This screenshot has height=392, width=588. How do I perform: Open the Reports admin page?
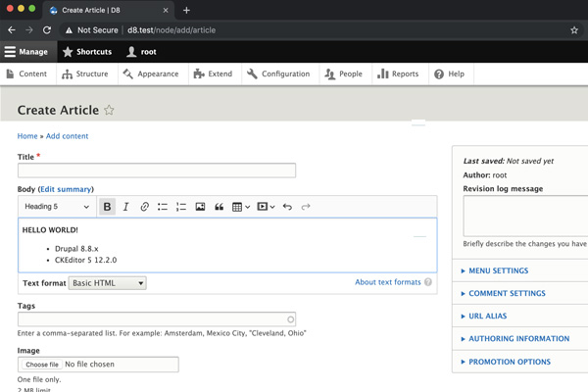398,73
